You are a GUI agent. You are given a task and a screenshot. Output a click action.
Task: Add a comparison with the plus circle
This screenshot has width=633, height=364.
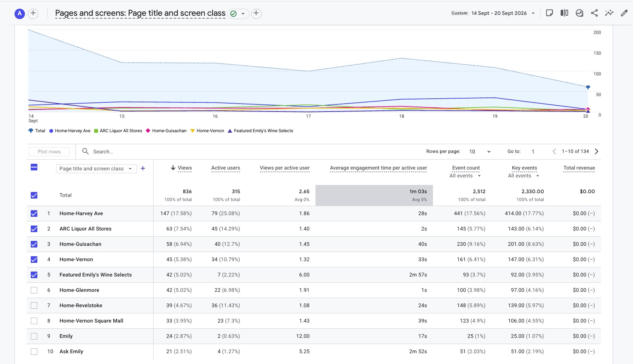(x=33, y=14)
